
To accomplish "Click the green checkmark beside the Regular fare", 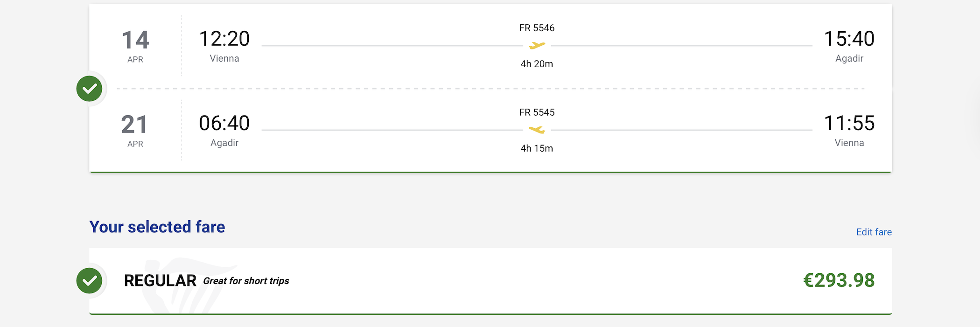I will click(x=90, y=281).
